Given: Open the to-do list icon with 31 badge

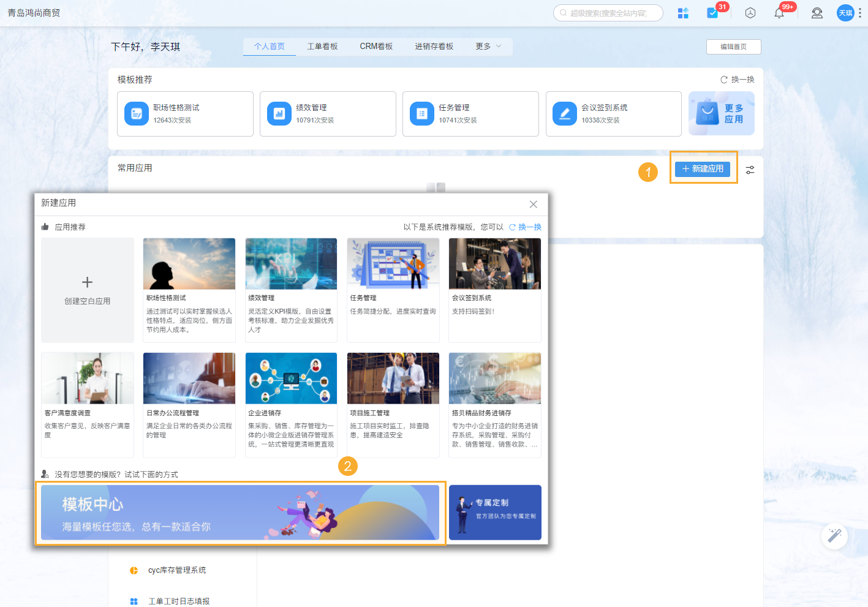Looking at the screenshot, I should coord(712,13).
